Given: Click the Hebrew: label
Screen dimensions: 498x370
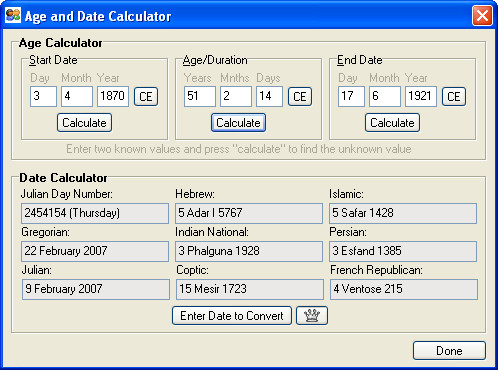Looking at the screenshot, I should (195, 194).
